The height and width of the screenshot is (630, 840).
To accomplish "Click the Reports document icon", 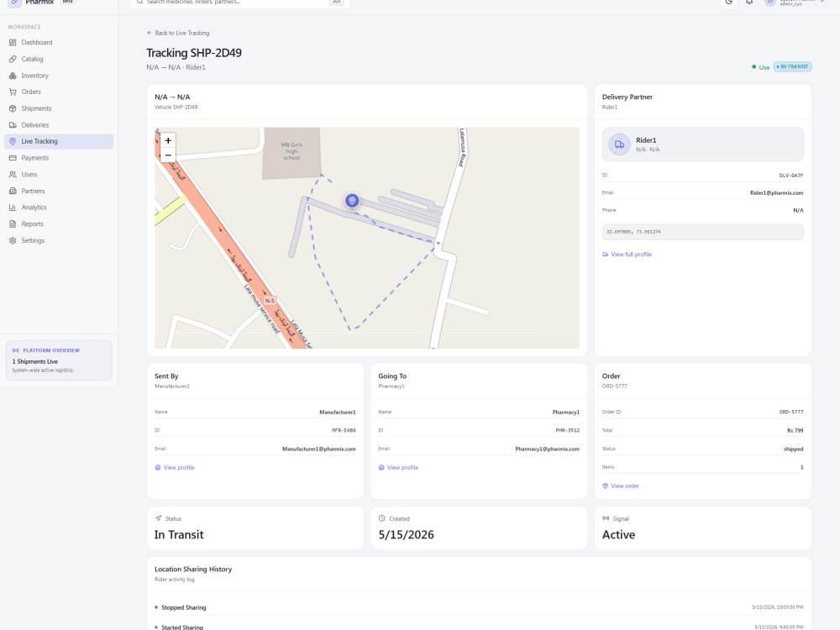I will (x=13, y=224).
